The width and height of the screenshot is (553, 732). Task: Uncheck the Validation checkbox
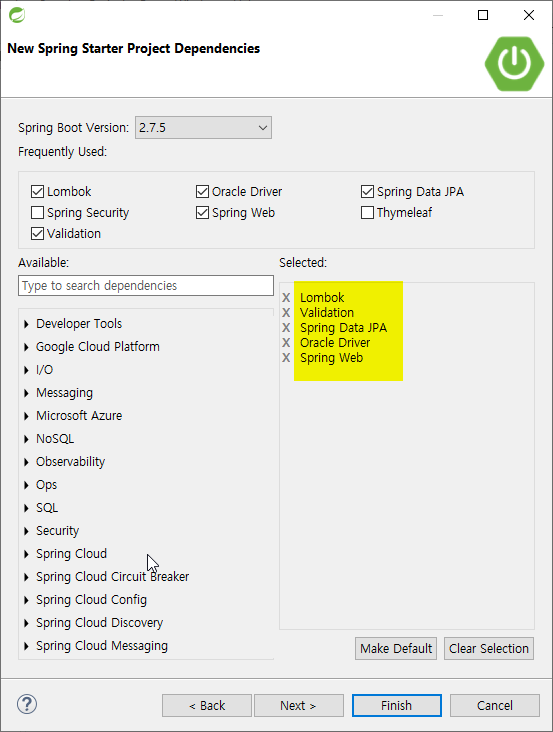tap(37, 233)
